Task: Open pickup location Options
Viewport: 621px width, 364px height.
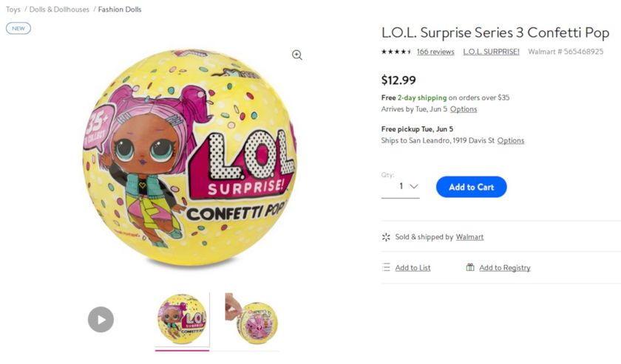Action: point(511,140)
